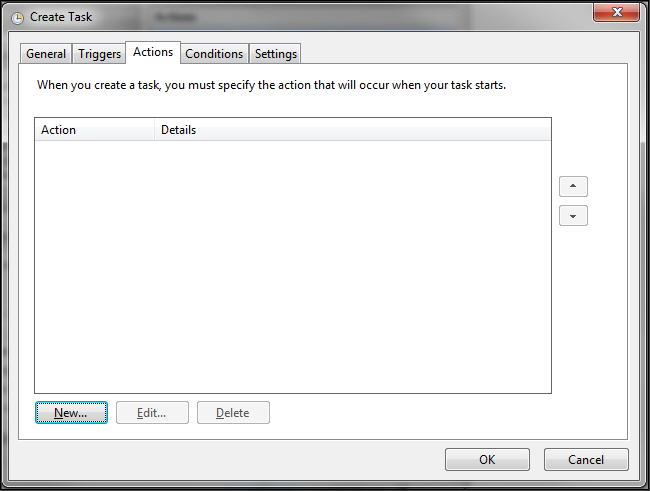Switch to the General tab

click(x=46, y=54)
